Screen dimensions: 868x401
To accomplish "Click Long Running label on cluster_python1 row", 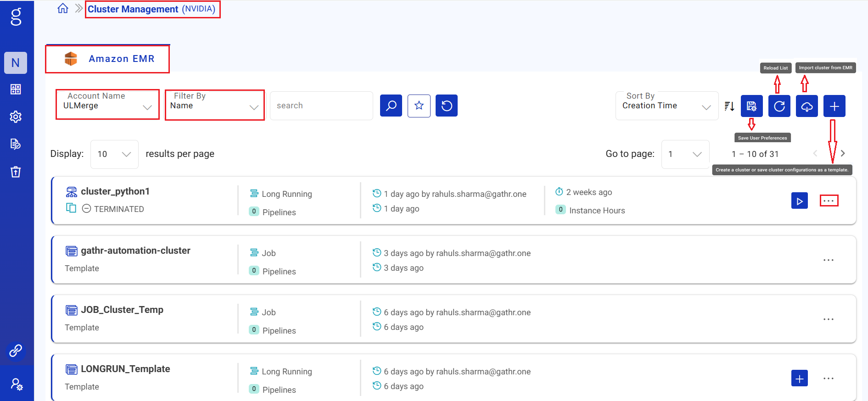I will pyautogui.click(x=286, y=194).
